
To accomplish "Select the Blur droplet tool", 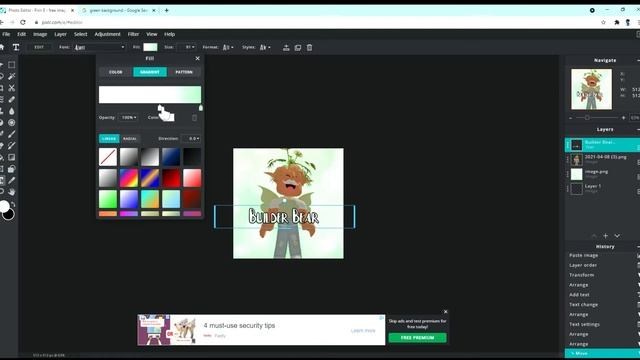I will 11,111.
